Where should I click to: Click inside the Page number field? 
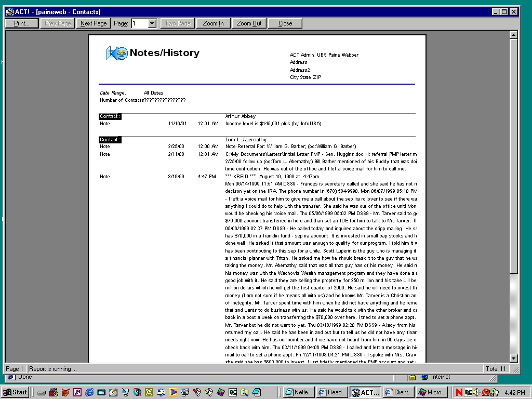140,23
